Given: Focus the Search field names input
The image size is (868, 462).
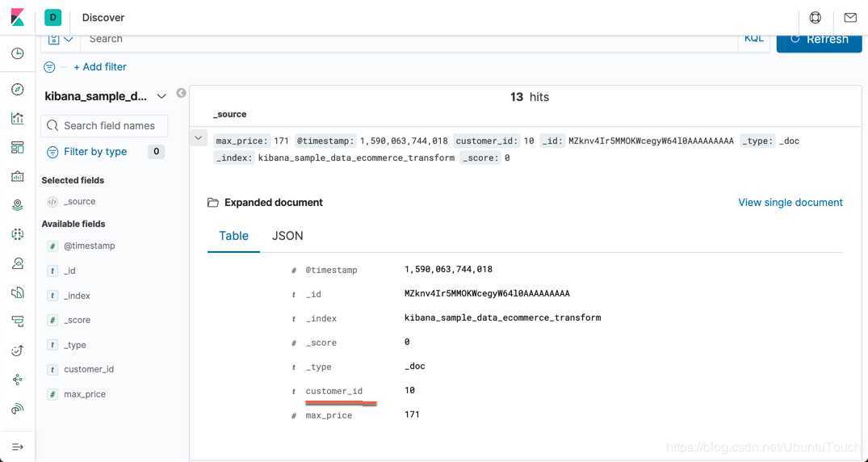Looking at the screenshot, I should (x=104, y=126).
